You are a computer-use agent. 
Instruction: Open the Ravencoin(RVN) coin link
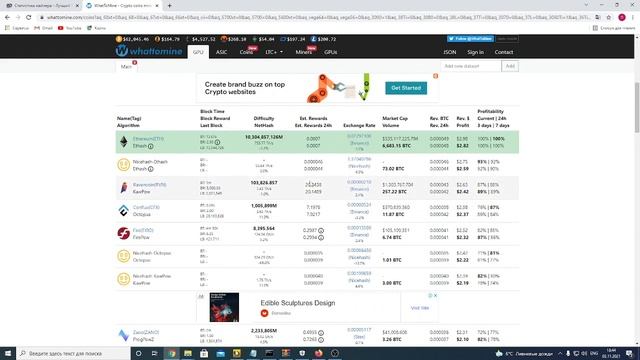[149, 184]
